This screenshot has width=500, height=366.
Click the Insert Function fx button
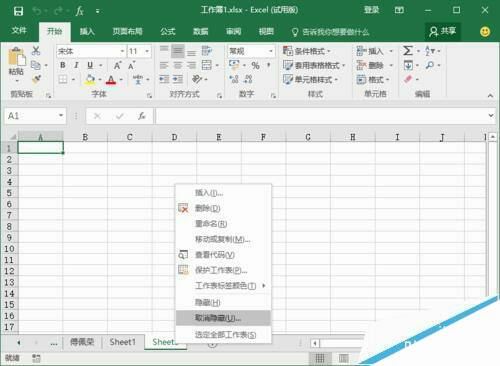coord(142,116)
